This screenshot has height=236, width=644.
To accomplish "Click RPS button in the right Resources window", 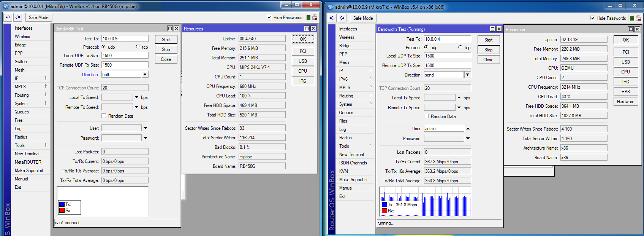I will (626, 91).
